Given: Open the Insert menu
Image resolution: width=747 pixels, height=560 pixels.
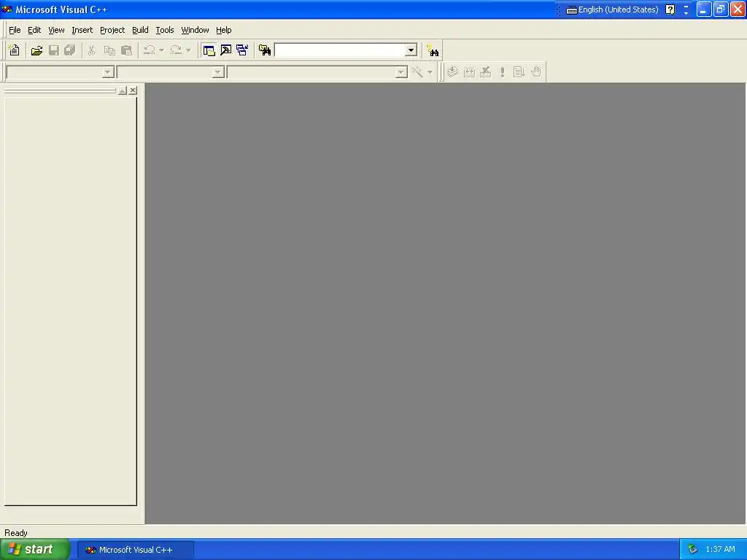Looking at the screenshot, I should tap(82, 30).
